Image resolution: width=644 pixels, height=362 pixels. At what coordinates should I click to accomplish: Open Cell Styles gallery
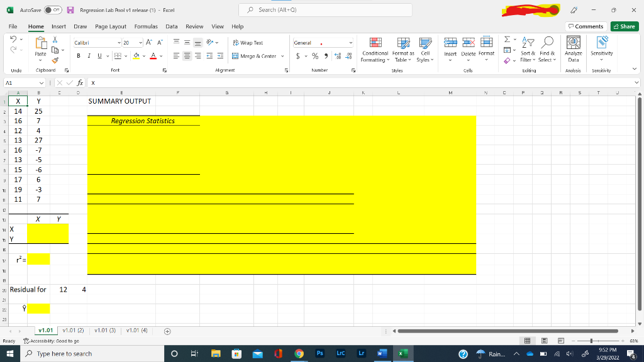425,50
